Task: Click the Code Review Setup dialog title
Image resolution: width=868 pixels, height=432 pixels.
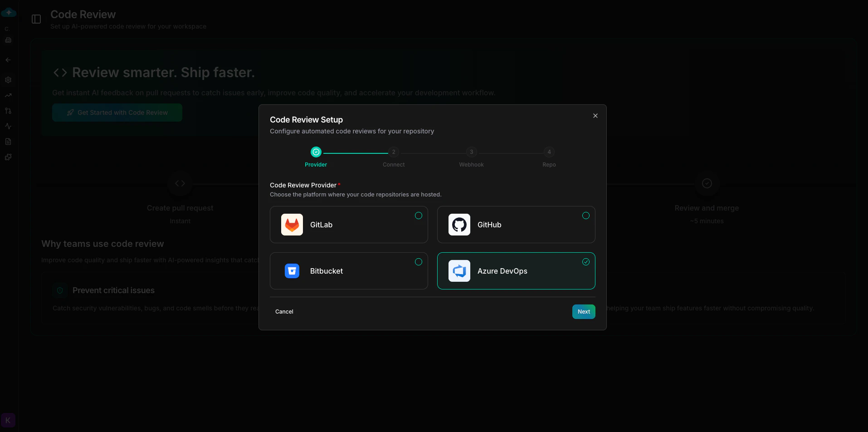Action: (306, 120)
